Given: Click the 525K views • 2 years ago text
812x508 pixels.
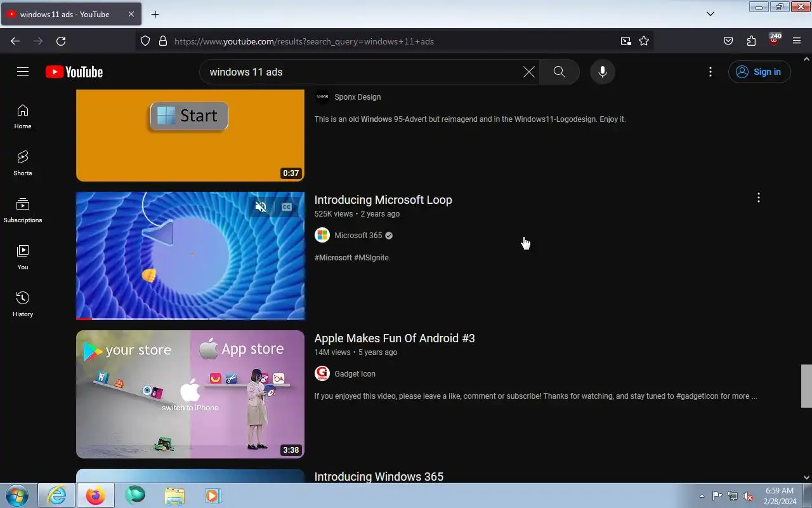Looking at the screenshot, I should tap(357, 214).
